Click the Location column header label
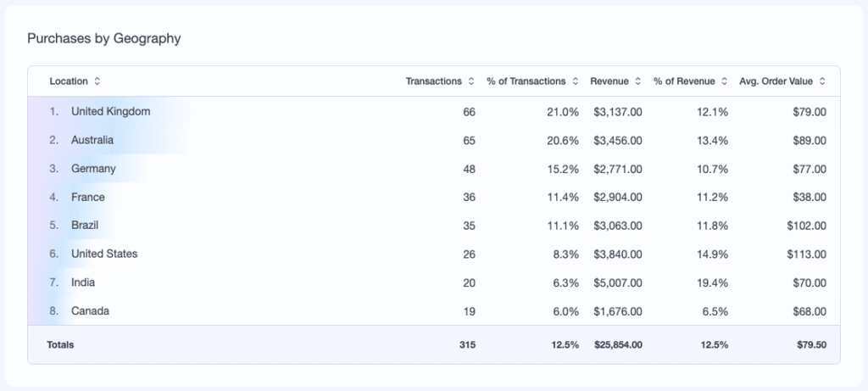 (69, 81)
